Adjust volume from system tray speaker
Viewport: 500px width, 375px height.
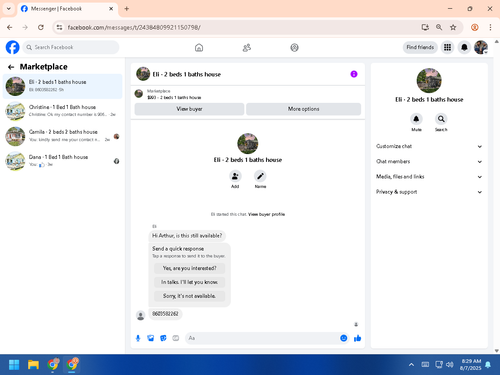coord(450,365)
